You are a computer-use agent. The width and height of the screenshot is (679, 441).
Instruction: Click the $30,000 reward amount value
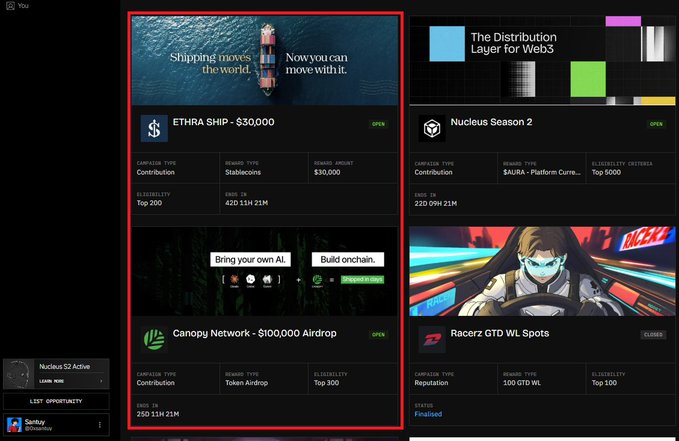[327, 172]
